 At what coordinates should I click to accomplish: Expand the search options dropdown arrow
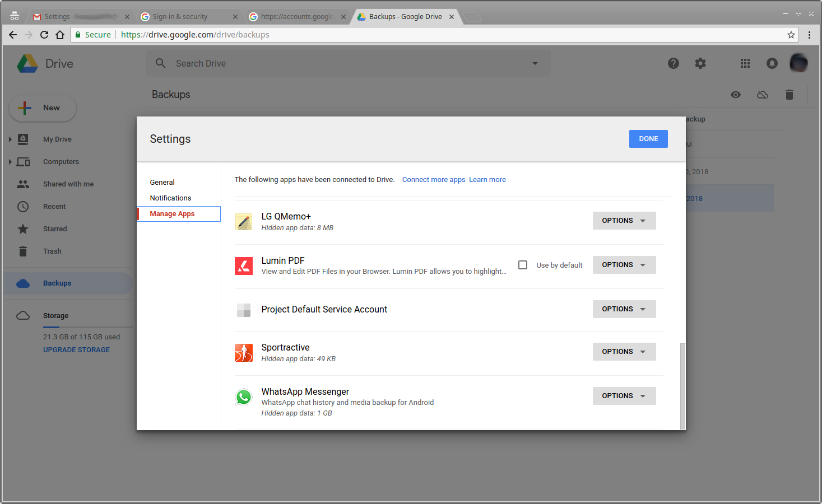pos(535,63)
